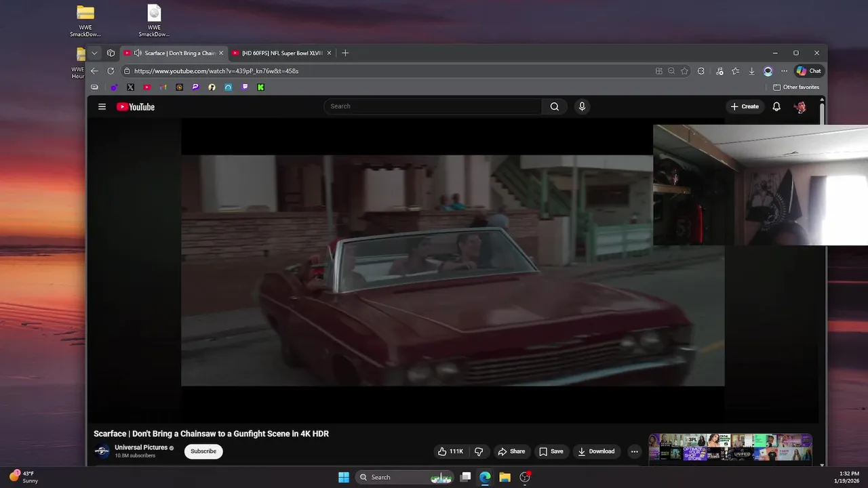This screenshot has height=488, width=868.
Task: Open the weather widget showing 43°F
Action: [x=24, y=477]
